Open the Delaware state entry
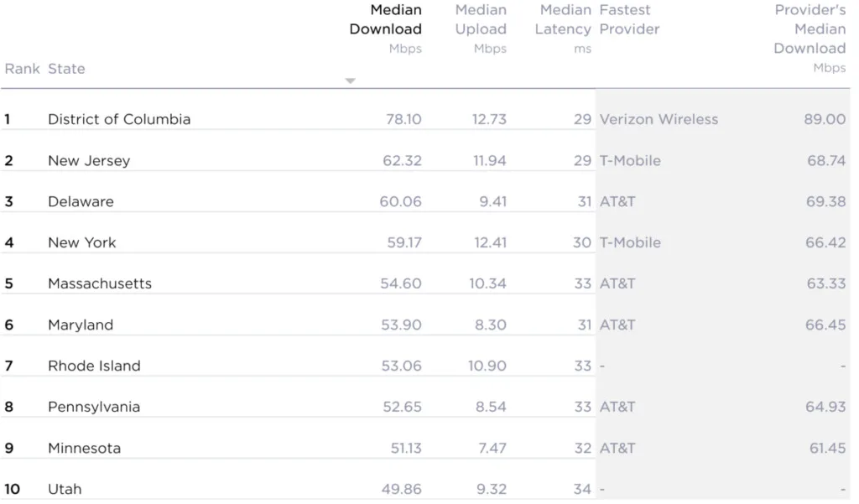859x504 pixels. click(x=81, y=201)
